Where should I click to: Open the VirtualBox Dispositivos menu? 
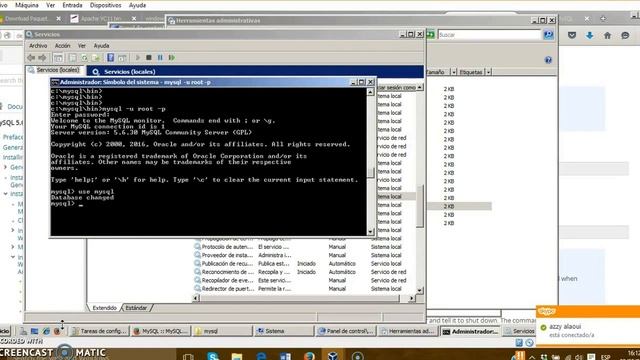pyautogui.click(x=105, y=5)
